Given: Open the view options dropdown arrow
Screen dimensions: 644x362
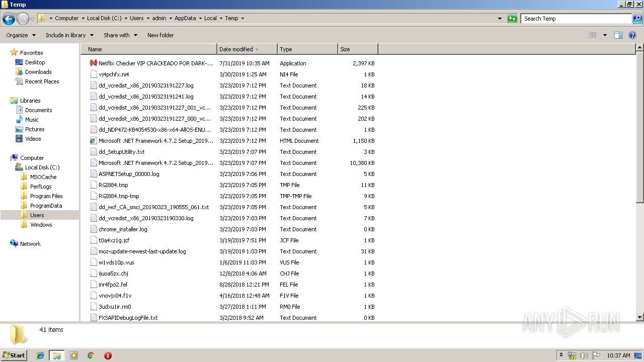Looking at the screenshot, I should (605, 35).
